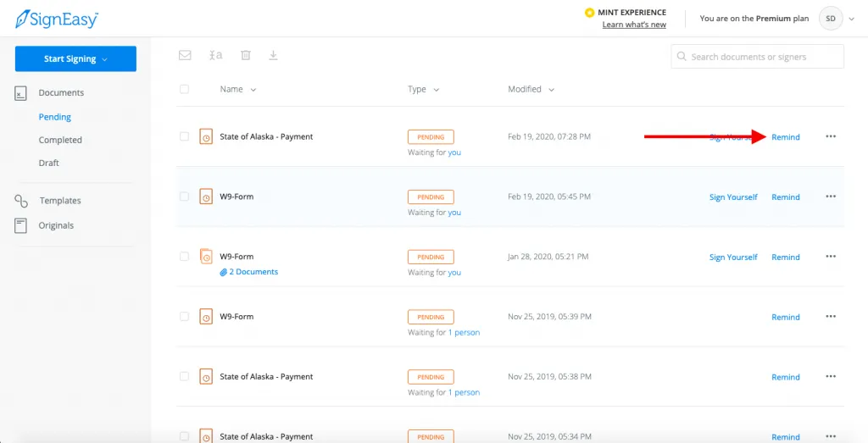
Task: Click the 'you' link under the Feb 19 State of Alaska row
Action: [x=454, y=152]
